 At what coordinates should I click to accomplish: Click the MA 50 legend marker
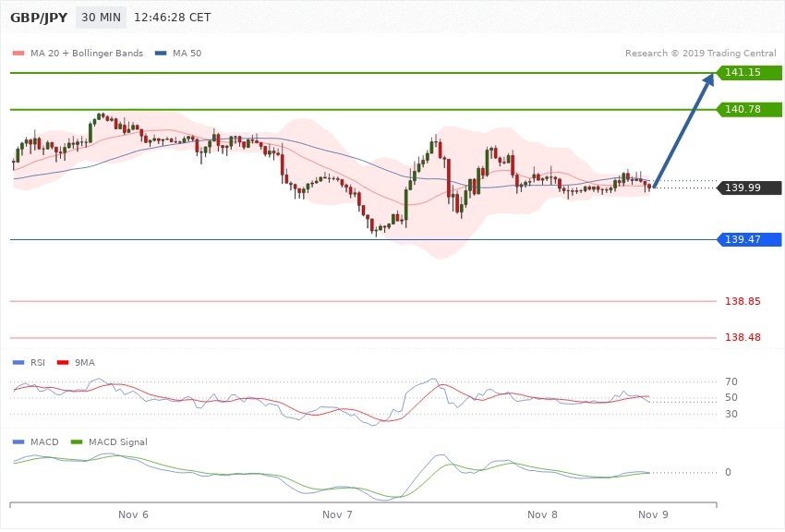pyautogui.click(x=162, y=54)
